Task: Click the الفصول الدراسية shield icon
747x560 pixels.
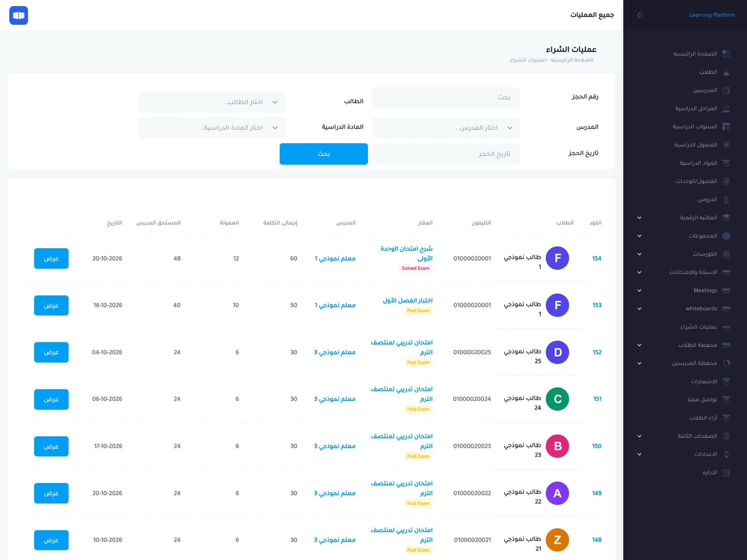Action: pos(726,145)
